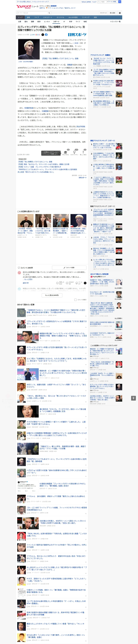The height and width of the screenshot is (644, 138).
Task: Expand first comment with …もっと見る
Action: click(x=28, y=279)
